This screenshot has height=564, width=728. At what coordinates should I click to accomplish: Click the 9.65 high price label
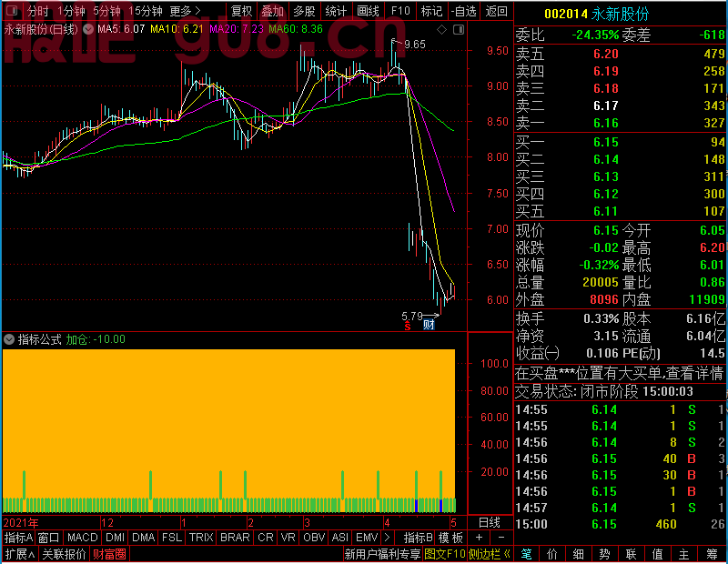[415, 45]
